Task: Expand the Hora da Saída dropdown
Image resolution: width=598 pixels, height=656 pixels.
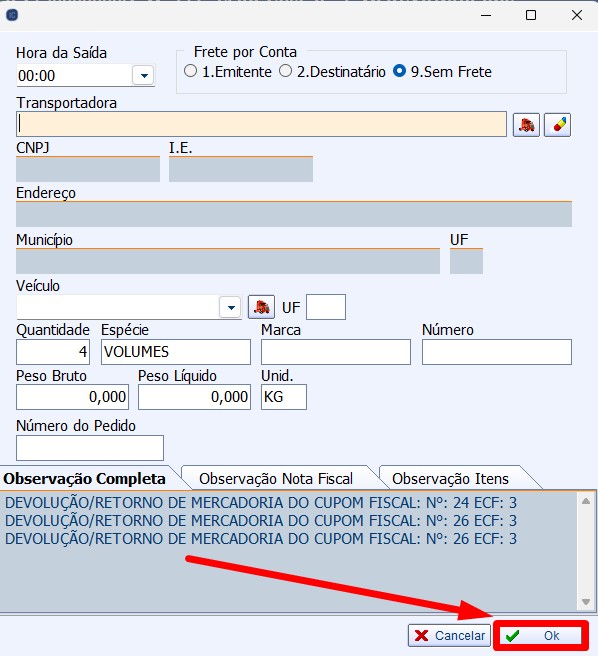Action: pos(144,76)
